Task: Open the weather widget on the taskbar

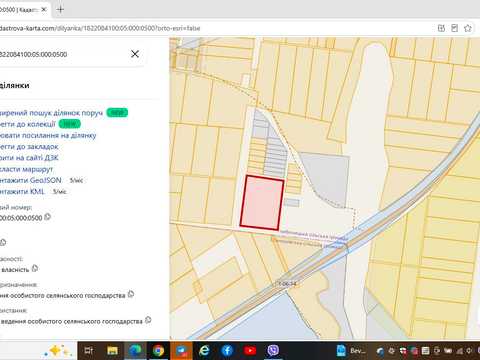Action: tap(59, 351)
